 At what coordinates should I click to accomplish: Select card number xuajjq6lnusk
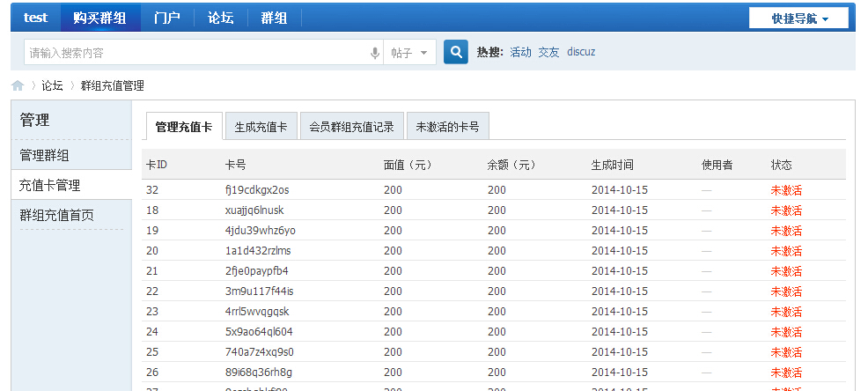point(254,210)
